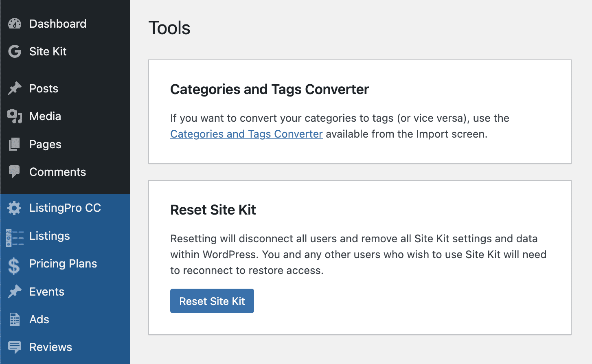Open the Comments menu label
Viewport: 592px width, 364px height.
57,172
